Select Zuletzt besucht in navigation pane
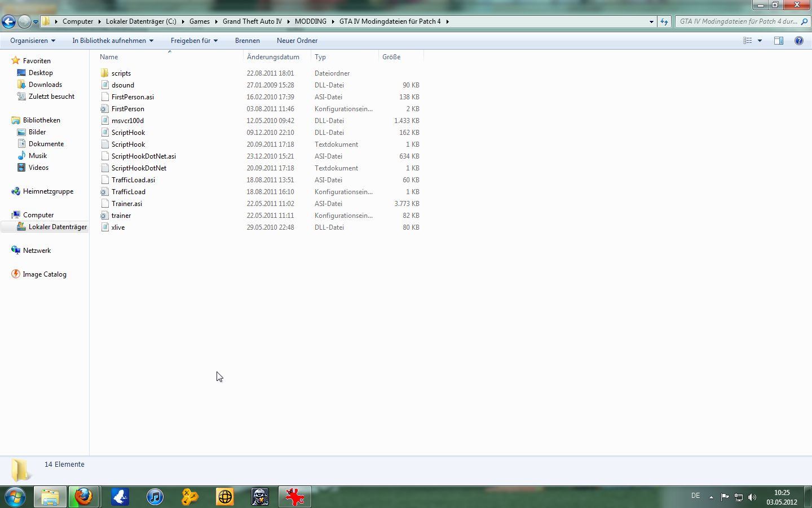The width and height of the screenshot is (812, 508). [x=51, y=97]
